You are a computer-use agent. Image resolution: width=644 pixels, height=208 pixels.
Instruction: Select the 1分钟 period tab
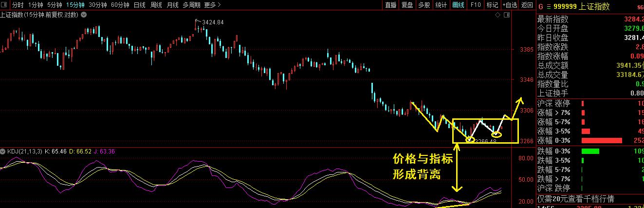[x=36, y=5]
